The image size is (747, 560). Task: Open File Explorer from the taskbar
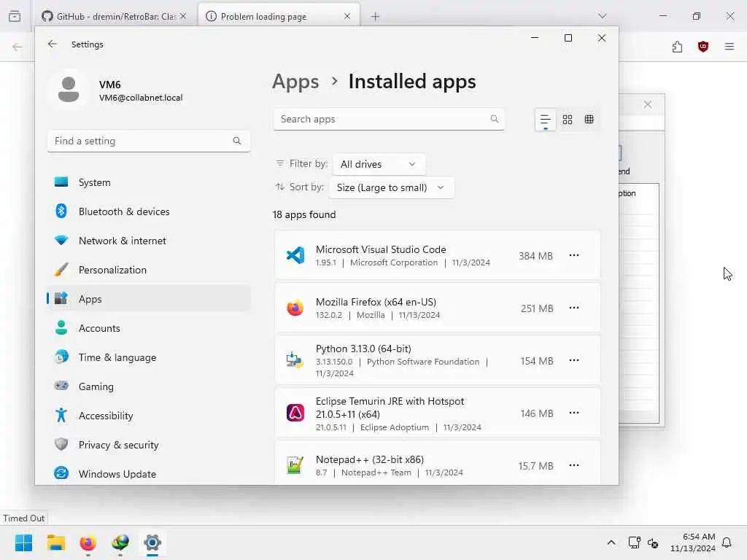click(x=56, y=542)
